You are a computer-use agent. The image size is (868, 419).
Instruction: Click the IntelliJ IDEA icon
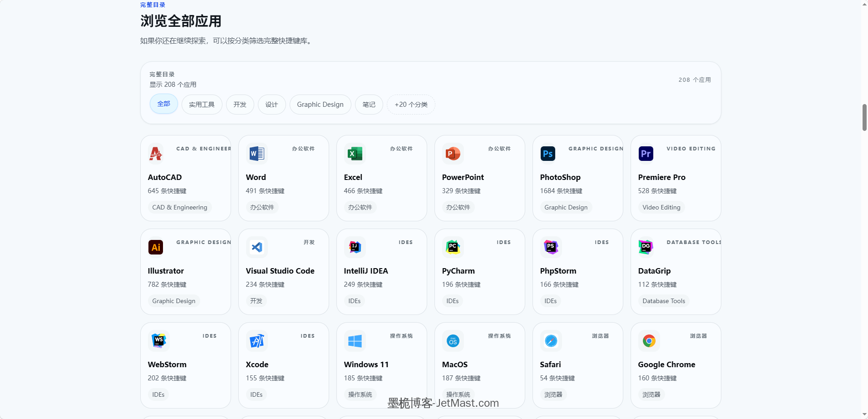pyautogui.click(x=355, y=247)
